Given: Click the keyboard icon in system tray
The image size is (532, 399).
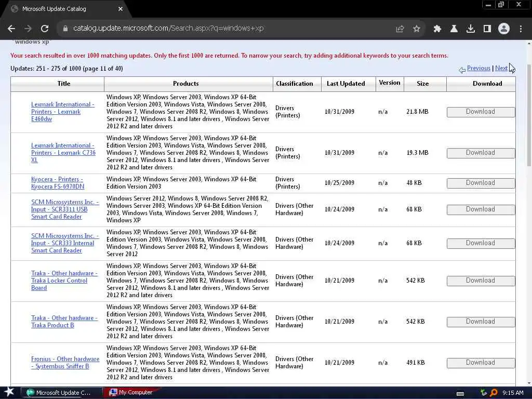Looking at the screenshot, I should point(460,393).
